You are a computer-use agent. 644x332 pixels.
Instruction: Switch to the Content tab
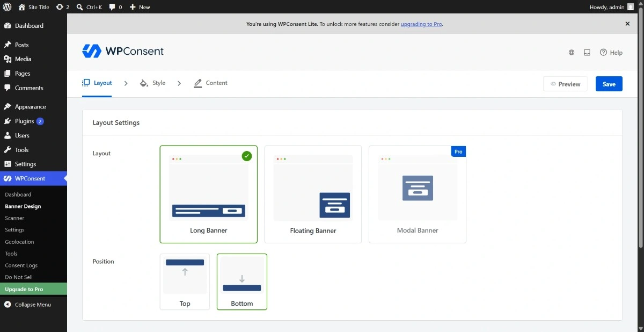tap(210, 83)
